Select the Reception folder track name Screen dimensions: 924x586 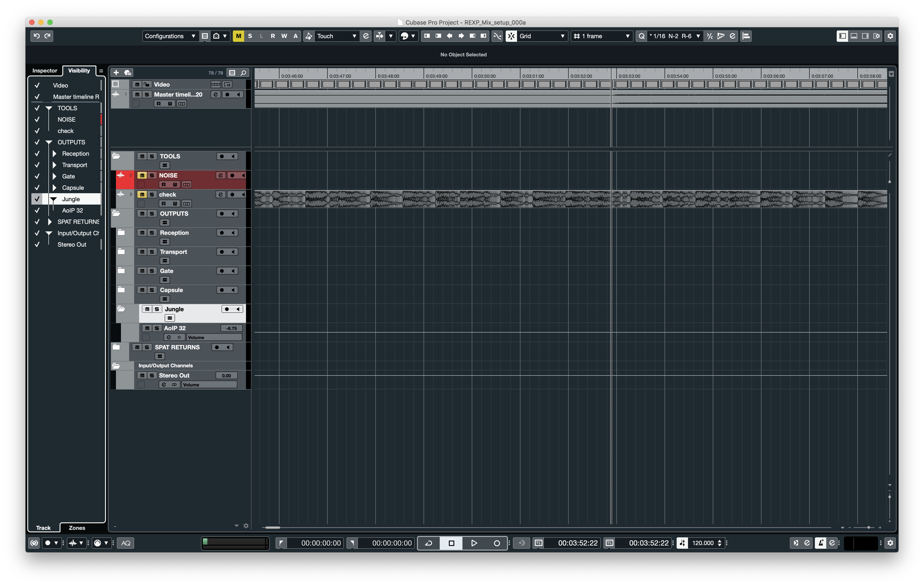[174, 232]
